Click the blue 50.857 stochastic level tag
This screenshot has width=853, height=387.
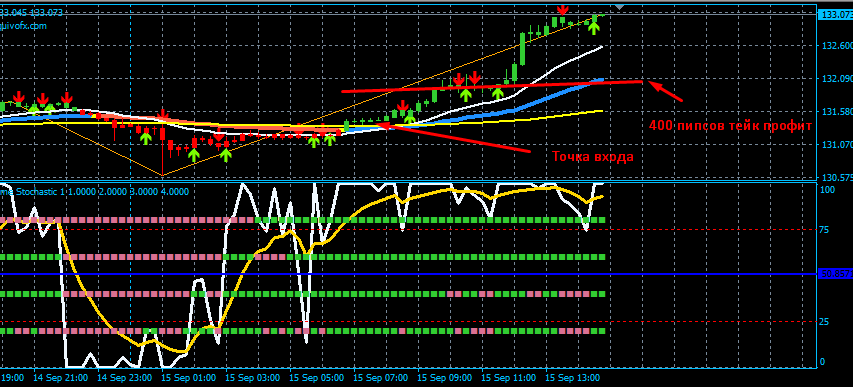coord(836,274)
